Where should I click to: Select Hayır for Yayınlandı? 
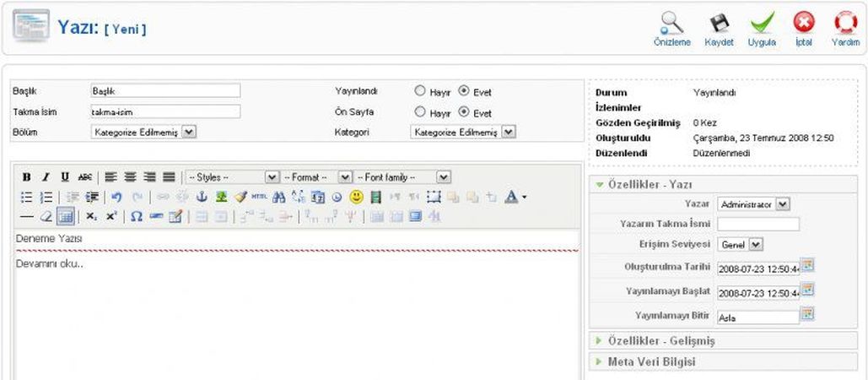pyautogui.click(x=419, y=91)
